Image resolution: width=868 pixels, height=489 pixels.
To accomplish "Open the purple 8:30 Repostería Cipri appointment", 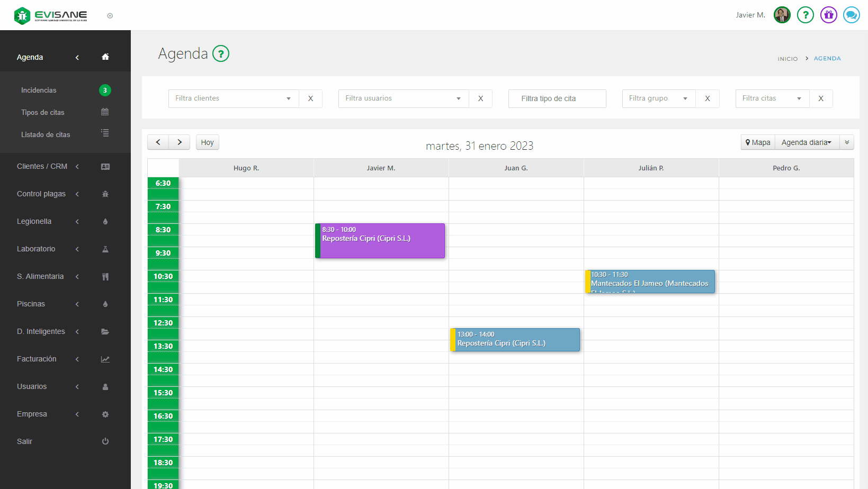I will [381, 241].
